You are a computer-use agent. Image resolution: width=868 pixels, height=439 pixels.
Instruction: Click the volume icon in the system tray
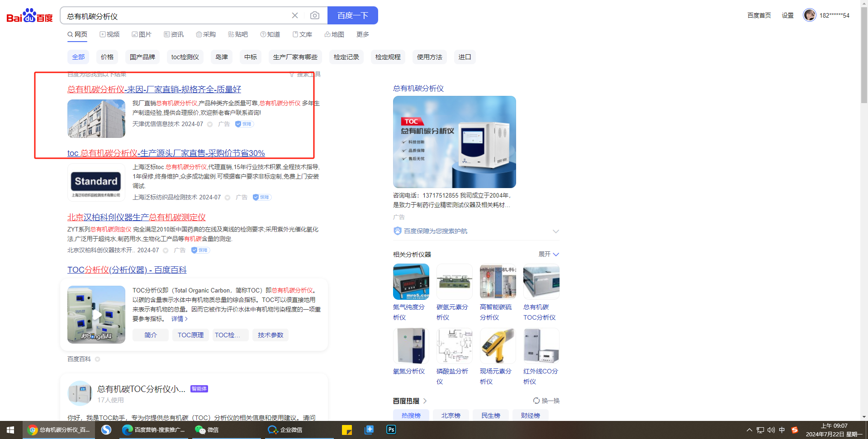(x=771, y=430)
